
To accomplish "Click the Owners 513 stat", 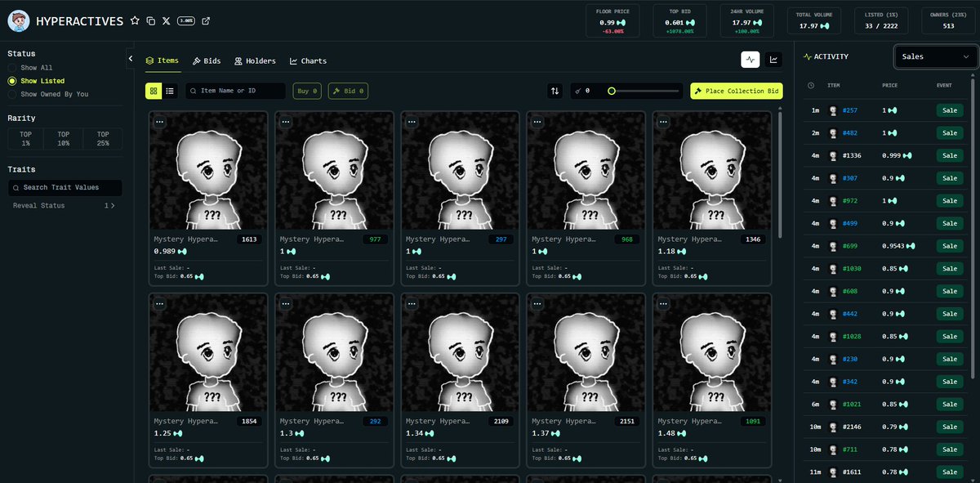I will click(947, 20).
